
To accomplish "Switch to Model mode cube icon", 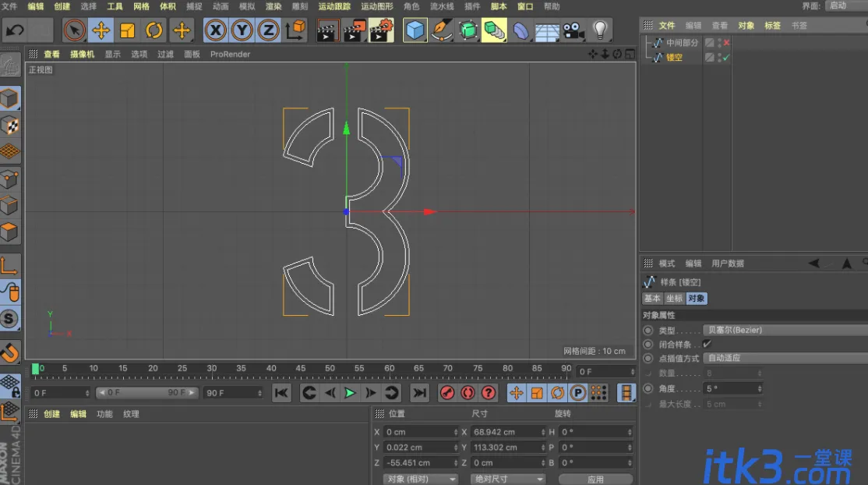I will coord(10,99).
